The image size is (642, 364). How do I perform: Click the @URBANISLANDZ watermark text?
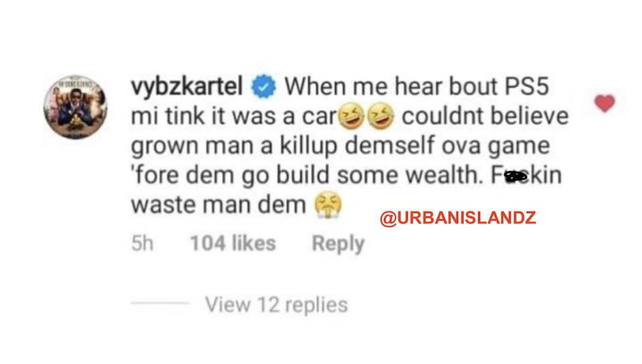(x=457, y=218)
